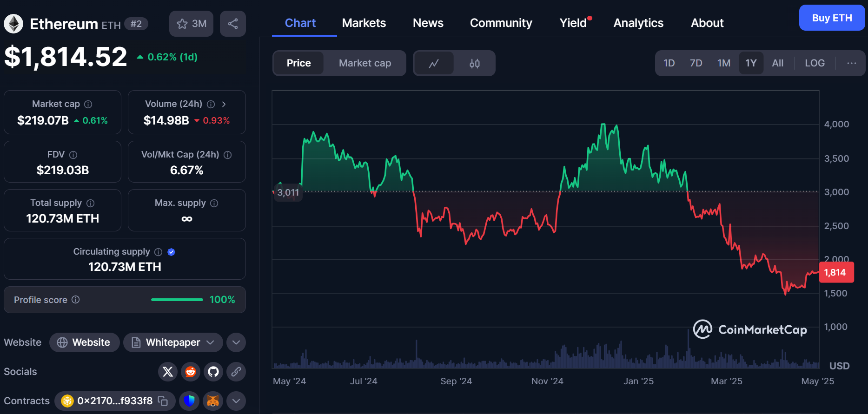This screenshot has width=868, height=414.
Task: Open the X (Twitter) social link
Action: point(168,372)
